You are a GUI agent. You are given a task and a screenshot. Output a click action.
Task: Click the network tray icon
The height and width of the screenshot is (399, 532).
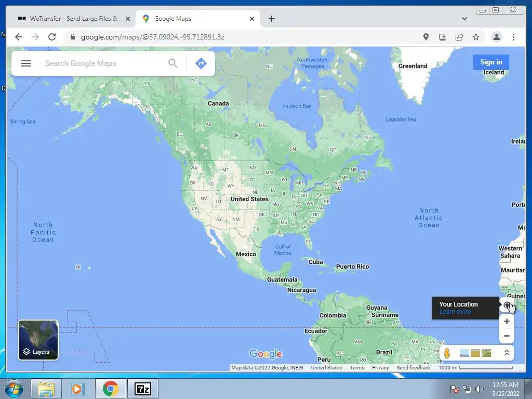coord(467,389)
